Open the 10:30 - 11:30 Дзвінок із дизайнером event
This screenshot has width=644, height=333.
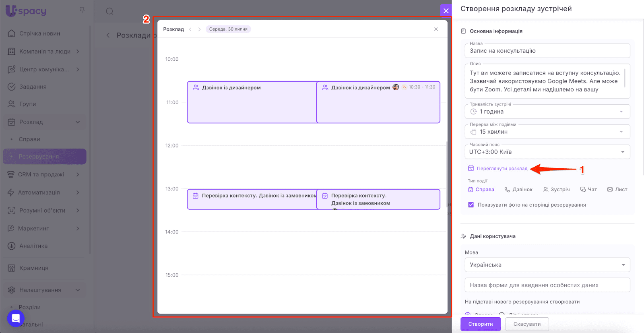point(378,102)
